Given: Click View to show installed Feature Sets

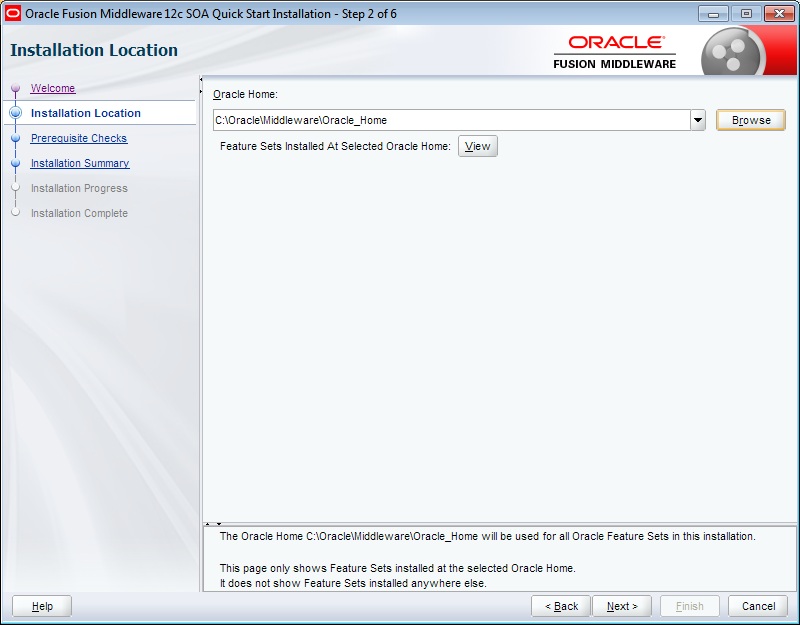Looking at the screenshot, I should [x=477, y=145].
